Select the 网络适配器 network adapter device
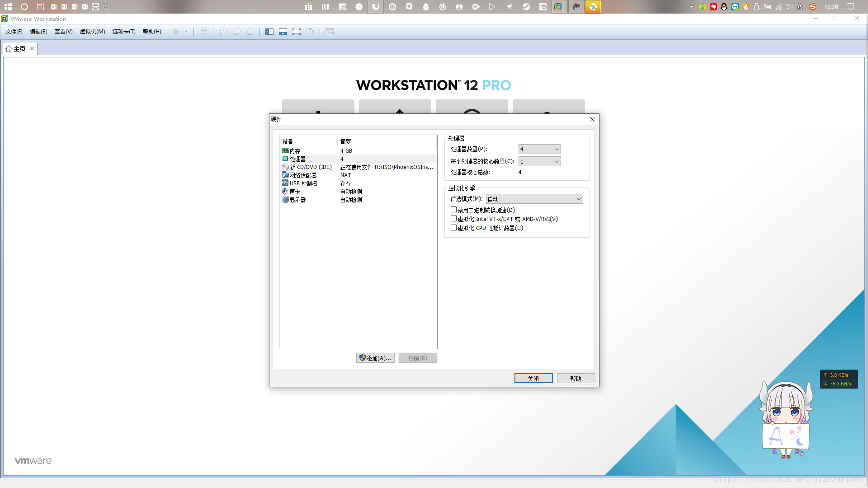This screenshot has height=488, width=868. pyautogui.click(x=303, y=175)
